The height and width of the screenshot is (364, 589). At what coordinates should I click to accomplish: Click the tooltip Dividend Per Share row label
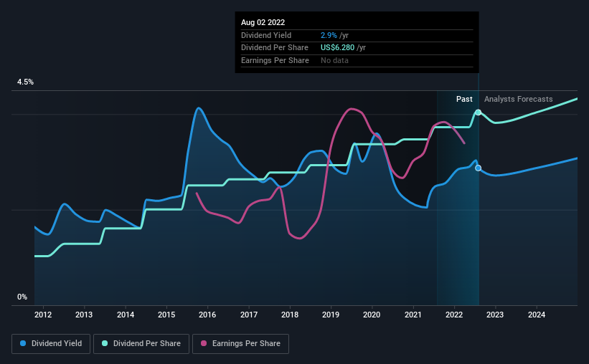[x=275, y=48]
